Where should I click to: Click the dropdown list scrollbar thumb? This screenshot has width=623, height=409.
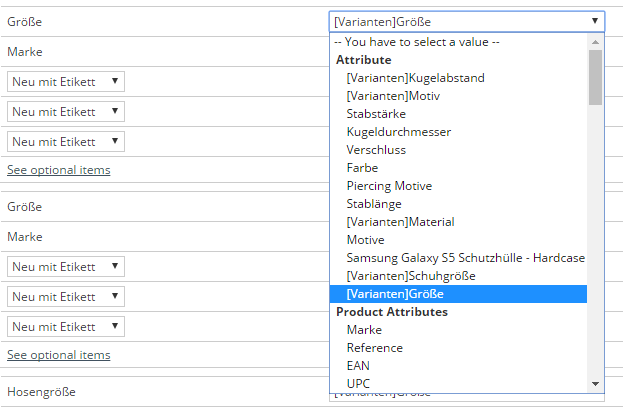click(x=595, y=77)
